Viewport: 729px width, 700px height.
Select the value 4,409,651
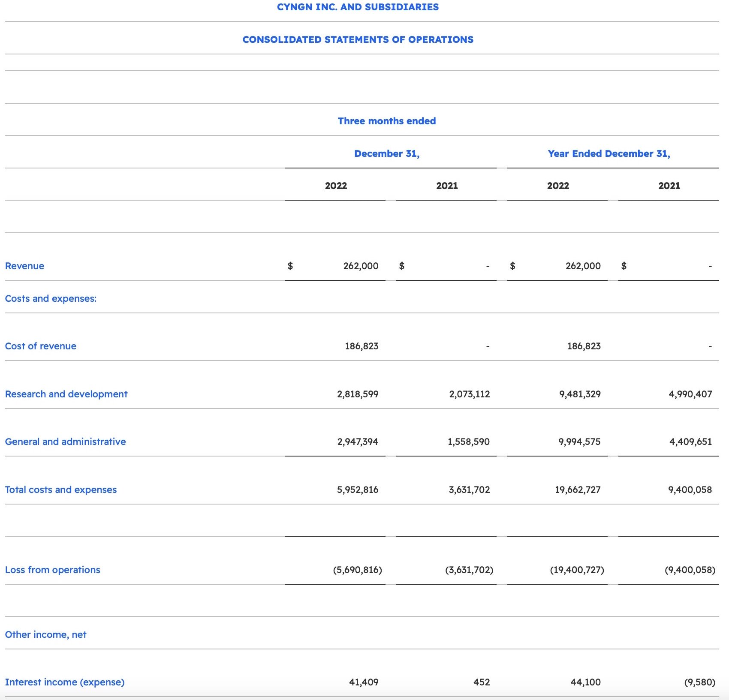click(x=691, y=442)
